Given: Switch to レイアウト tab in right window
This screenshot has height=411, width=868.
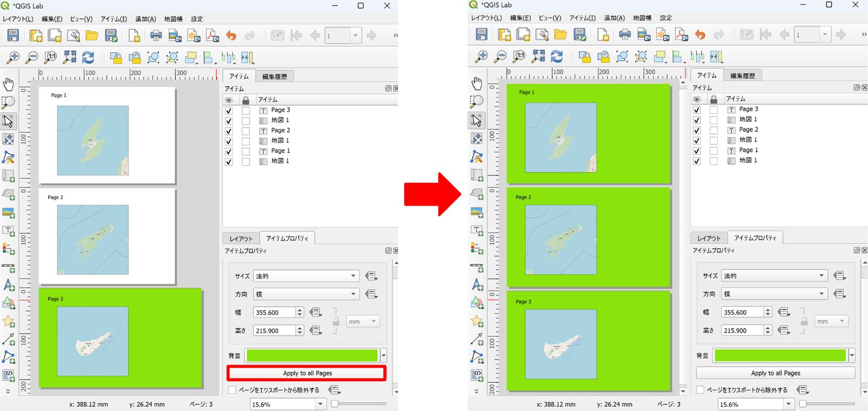Looking at the screenshot, I should (709, 238).
